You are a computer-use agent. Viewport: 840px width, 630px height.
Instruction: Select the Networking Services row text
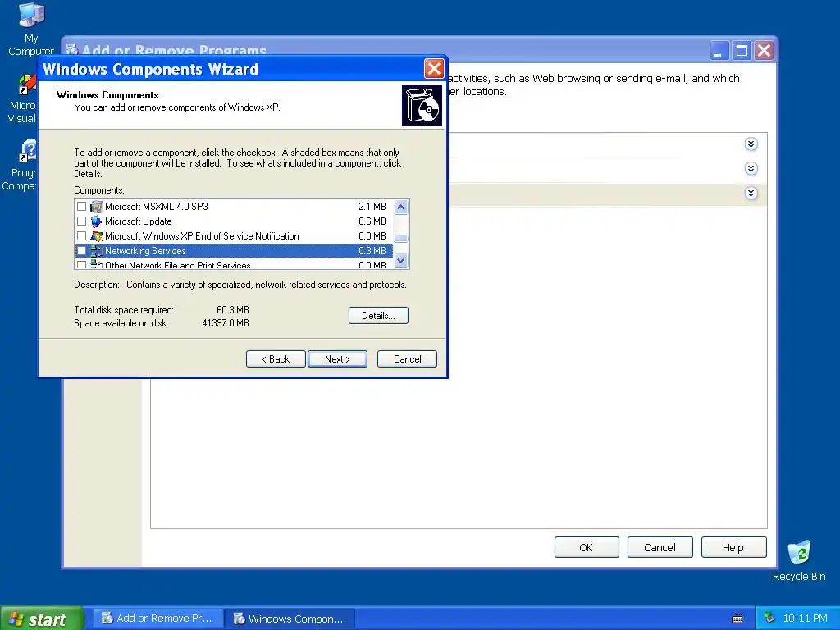click(x=145, y=251)
